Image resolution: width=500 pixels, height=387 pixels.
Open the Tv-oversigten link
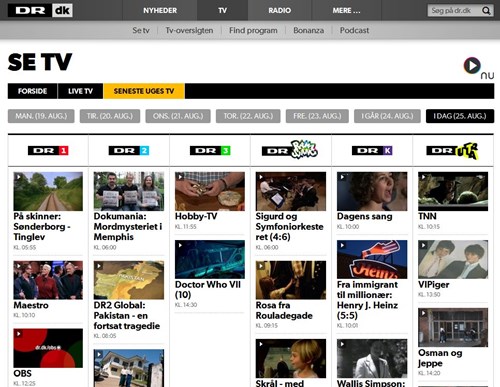click(x=189, y=30)
